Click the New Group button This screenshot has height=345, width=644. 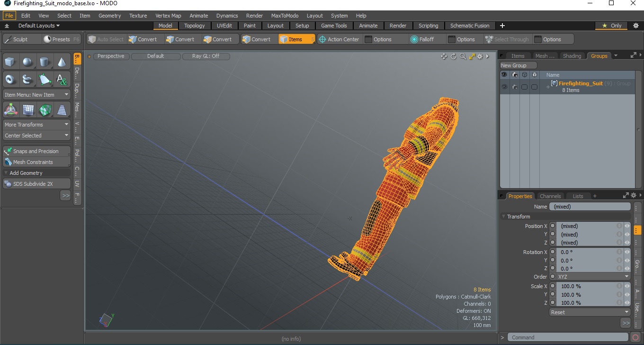click(519, 65)
